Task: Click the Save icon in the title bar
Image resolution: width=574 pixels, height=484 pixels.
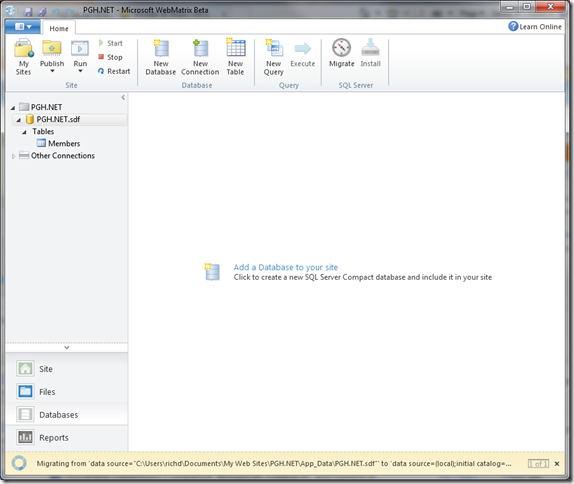Action: tap(28, 11)
